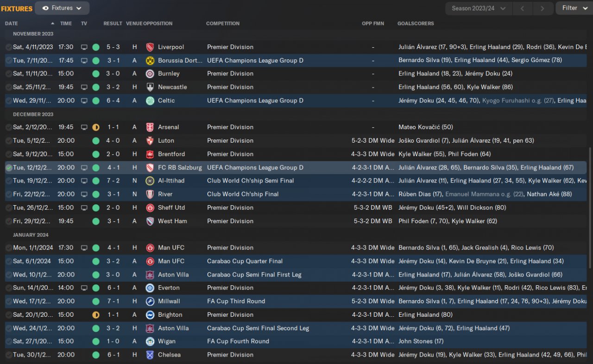Click the Borussia Dortmund club badge
Image resolution: width=593 pixels, height=364 pixels.
tap(150, 60)
